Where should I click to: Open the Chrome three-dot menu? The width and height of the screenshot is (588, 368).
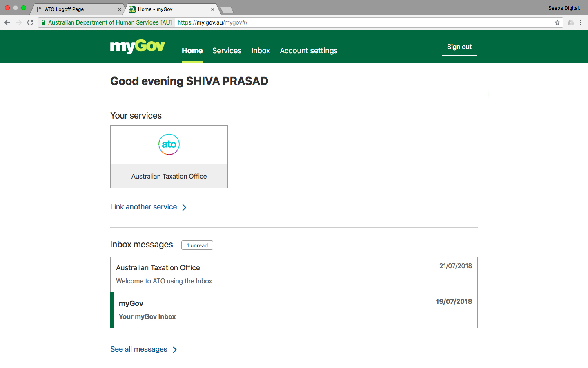point(581,22)
